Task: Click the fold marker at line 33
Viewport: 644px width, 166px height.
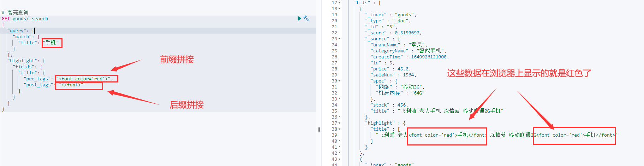Action: [340, 99]
